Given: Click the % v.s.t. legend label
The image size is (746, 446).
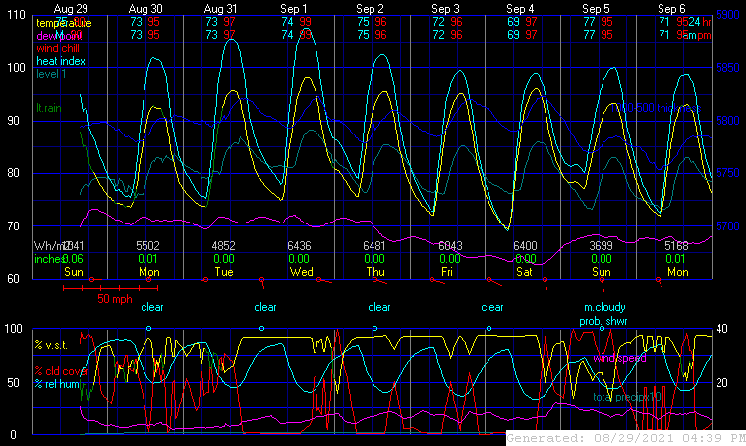Looking at the screenshot, I should (56, 346).
